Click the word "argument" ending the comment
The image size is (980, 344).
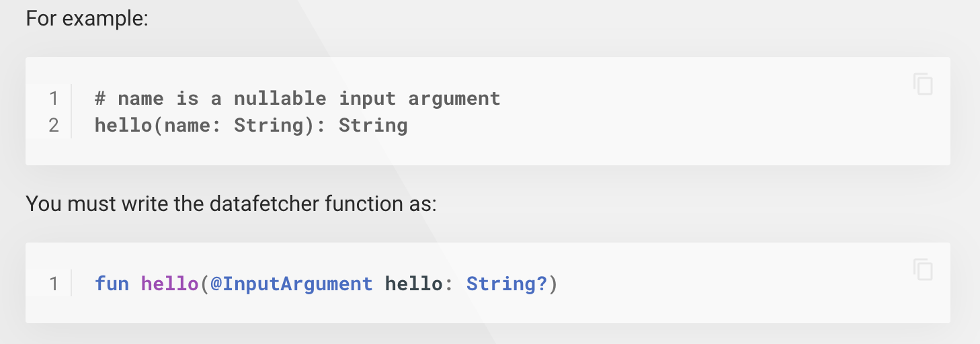point(454,99)
